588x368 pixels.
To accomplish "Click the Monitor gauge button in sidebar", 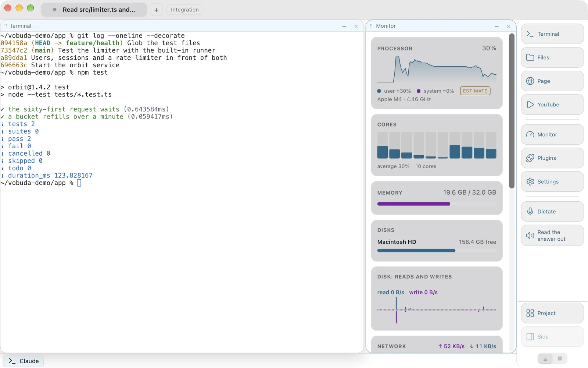I will [552, 134].
